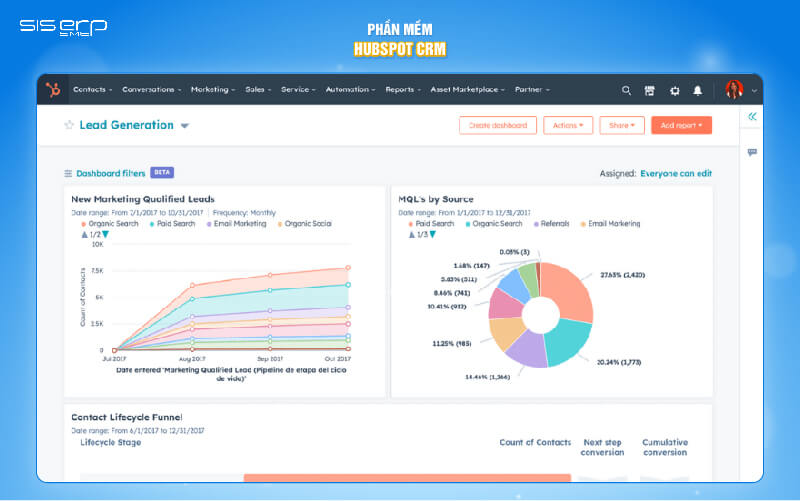Open the MQL's by Source report title
This screenshot has height=501, width=800.
coord(436,199)
